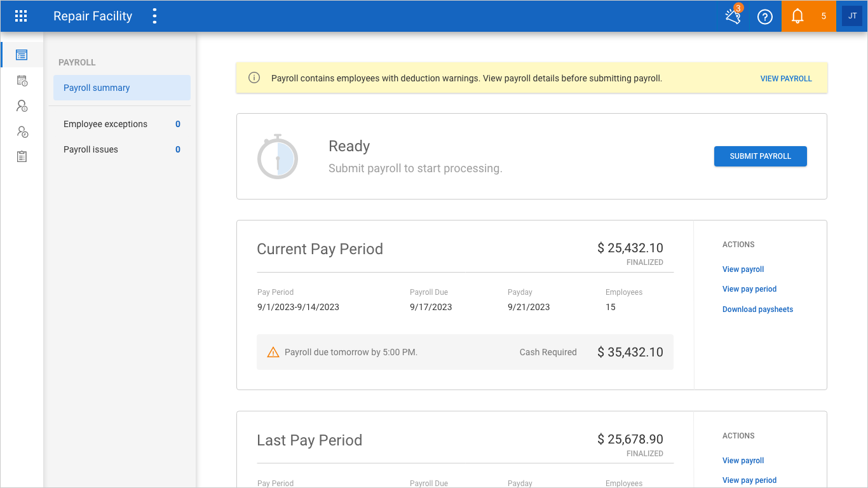Select the payroll summary list icon in the sidebar

tap(22, 55)
